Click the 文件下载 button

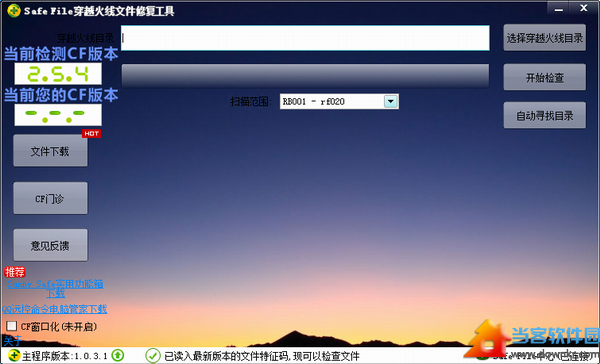(51, 151)
